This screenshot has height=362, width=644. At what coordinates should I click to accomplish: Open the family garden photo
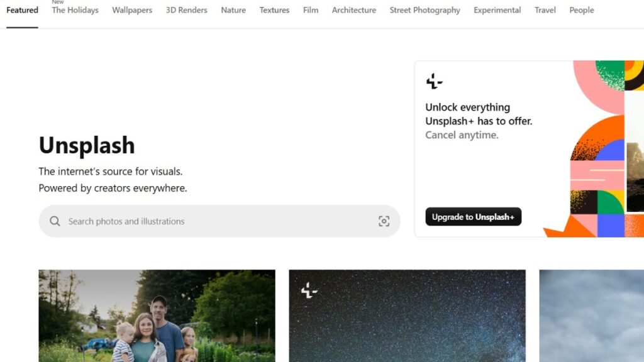point(157,316)
